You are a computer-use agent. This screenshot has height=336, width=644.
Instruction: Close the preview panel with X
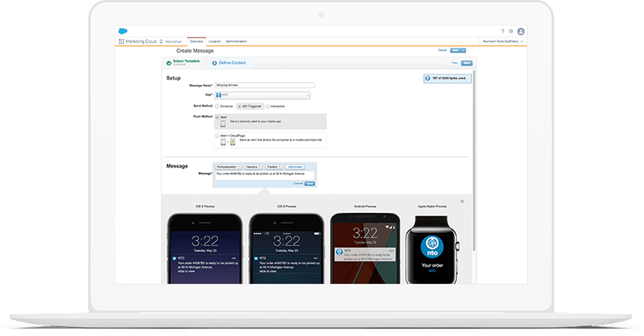[462, 201]
